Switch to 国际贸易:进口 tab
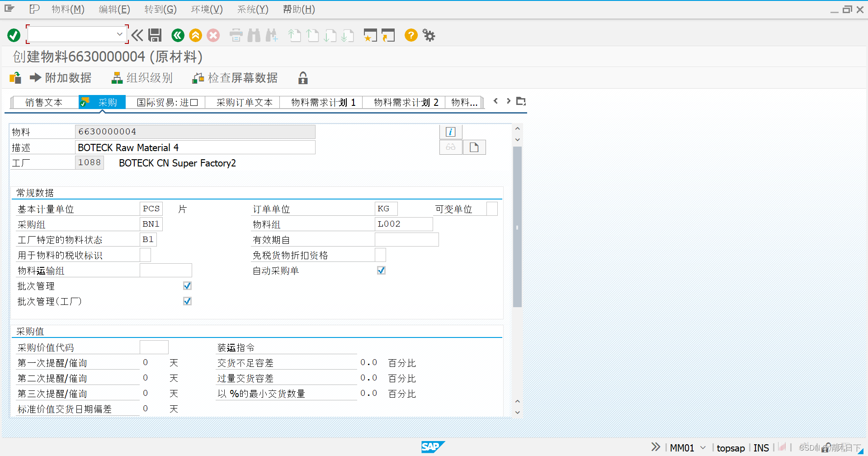The width and height of the screenshot is (868, 456). pyautogui.click(x=167, y=102)
